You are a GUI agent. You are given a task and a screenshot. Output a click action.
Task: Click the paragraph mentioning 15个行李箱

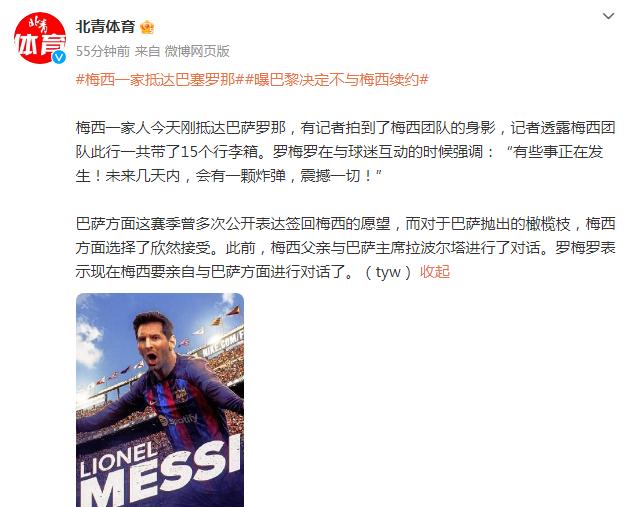tap(346, 152)
